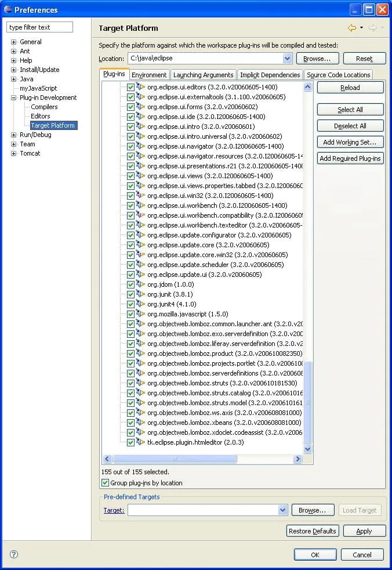Click the plug-in icon beside org.eclipse.ui.intro.universal
Viewport: 392px width, 570px height.
[140, 136]
